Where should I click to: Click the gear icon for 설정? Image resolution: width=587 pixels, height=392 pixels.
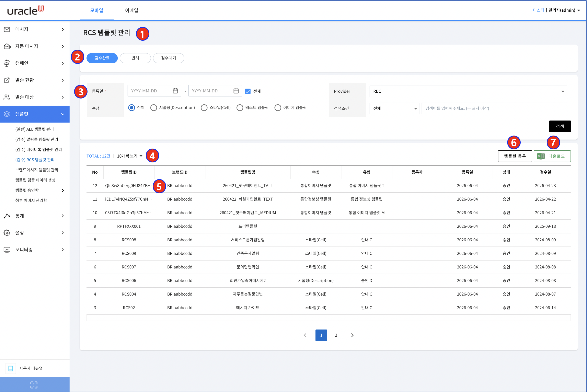tap(7, 233)
